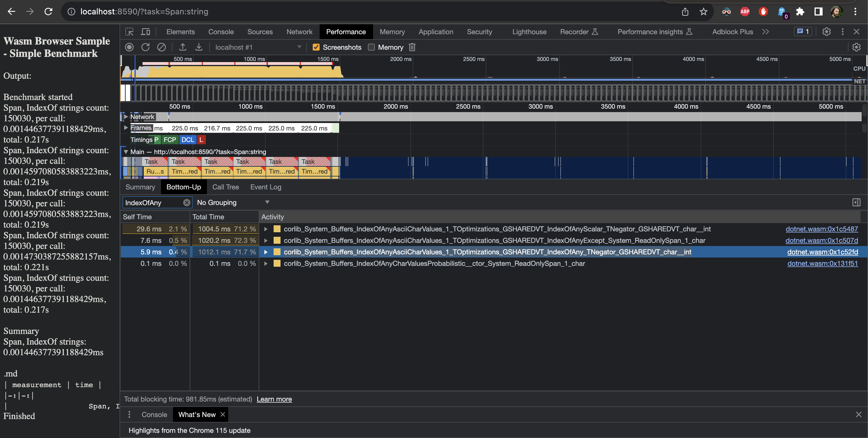Expand the Network track
Image resolution: width=868 pixels, height=438 pixels.
[x=126, y=117]
